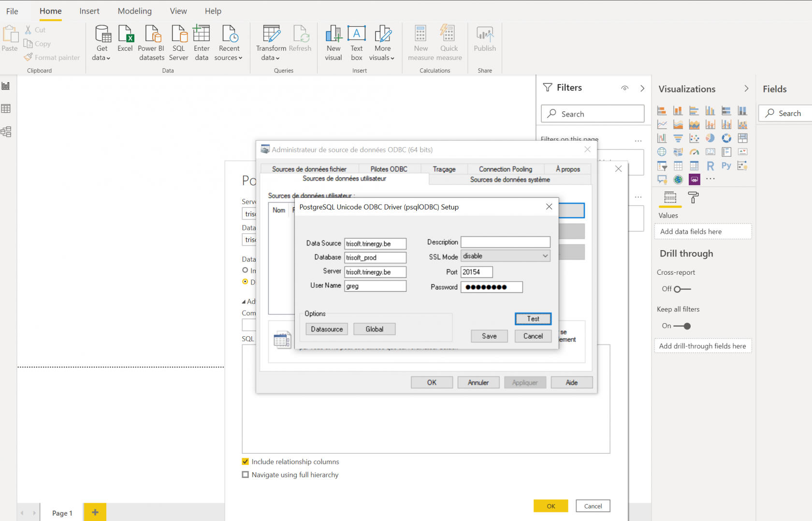Enable Navigate using full hierarchy checkbox
812x521 pixels.
tap(246, 475)
